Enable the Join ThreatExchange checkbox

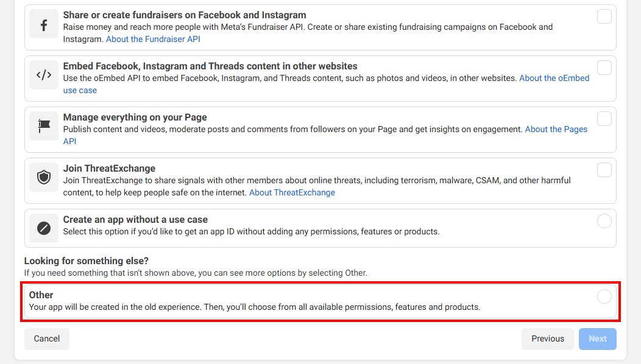[x=604, y=170]
